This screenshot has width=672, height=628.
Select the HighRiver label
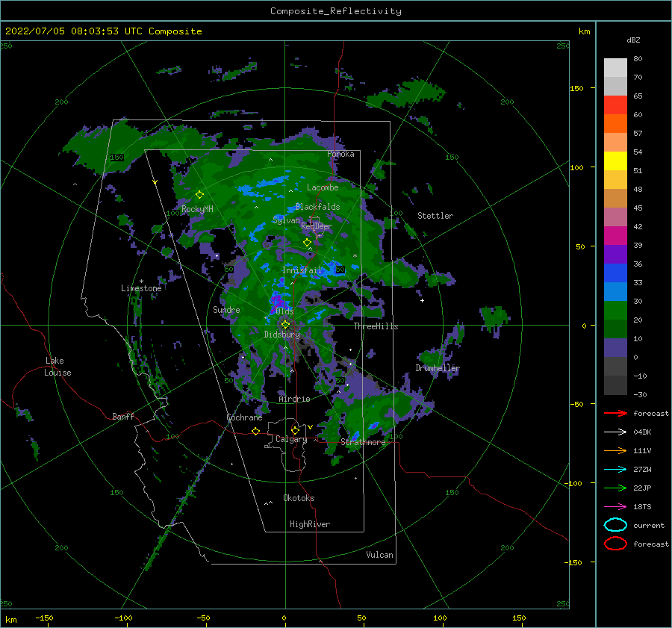(310, 524)
